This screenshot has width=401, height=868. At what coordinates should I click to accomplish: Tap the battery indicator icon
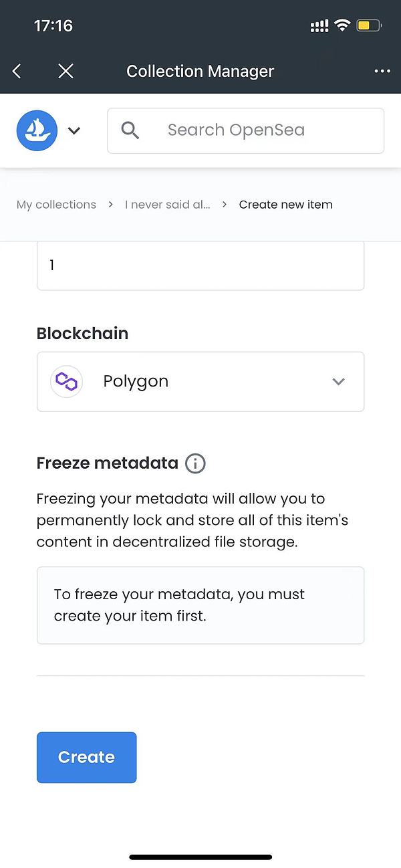pos(368,26)
